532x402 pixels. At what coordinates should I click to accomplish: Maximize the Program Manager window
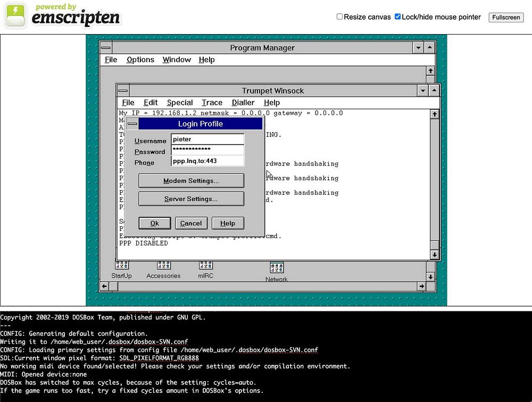[430, 47]
